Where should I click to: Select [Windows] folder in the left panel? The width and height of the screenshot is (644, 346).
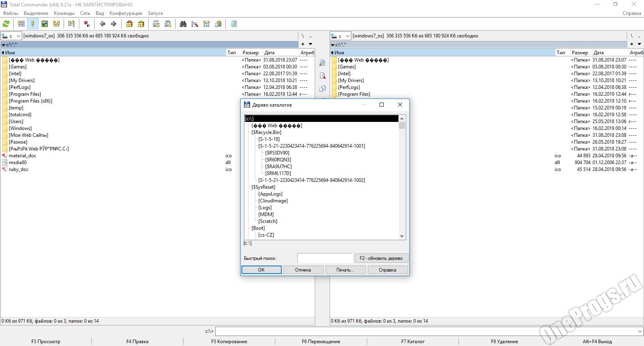21,128
